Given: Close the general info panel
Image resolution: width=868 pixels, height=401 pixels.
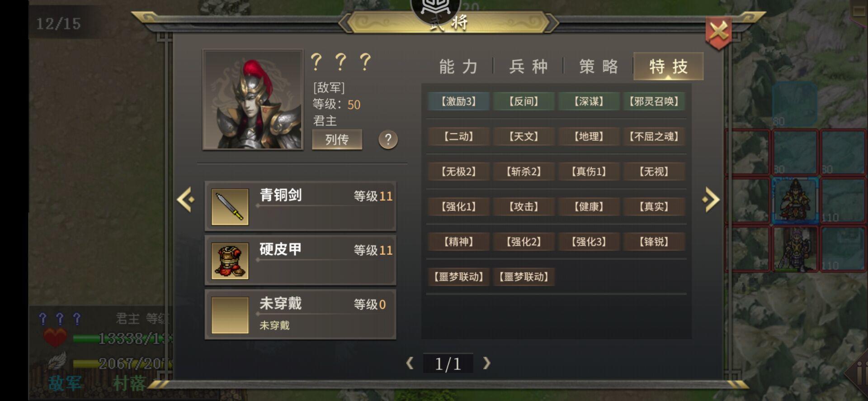Looking at the screenshot, I should 718,33.
